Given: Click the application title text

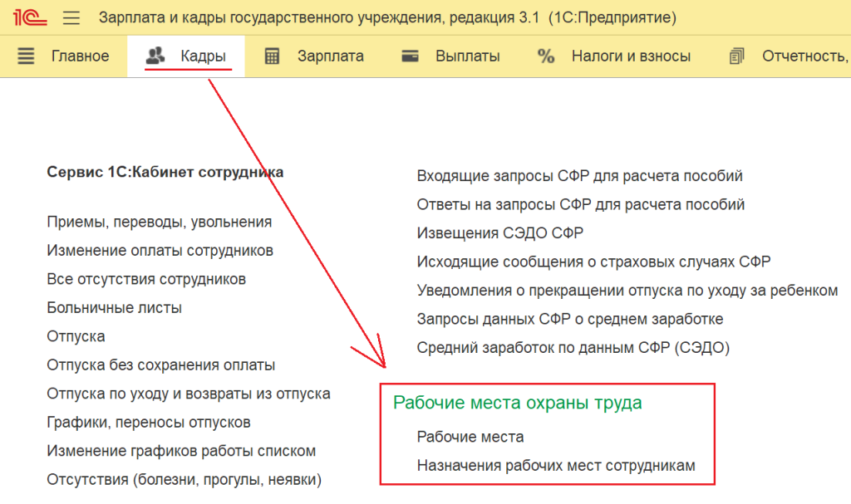Looking at the screenshot, I should [387, 18].
